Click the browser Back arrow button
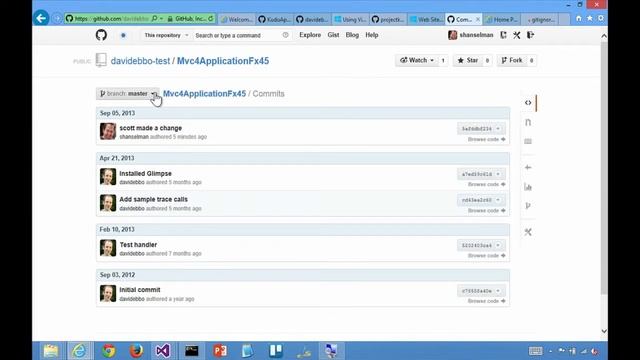640x360 pixels. point(41,18)
